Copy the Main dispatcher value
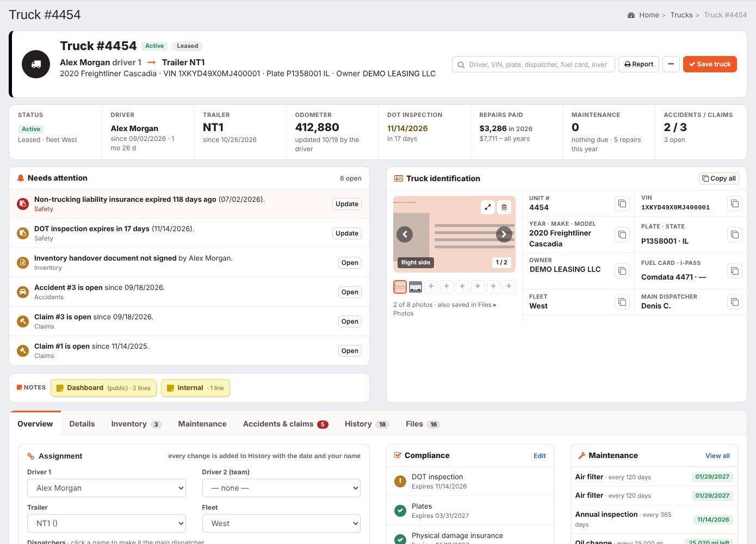The image size is (756, 544). point(735,302)
